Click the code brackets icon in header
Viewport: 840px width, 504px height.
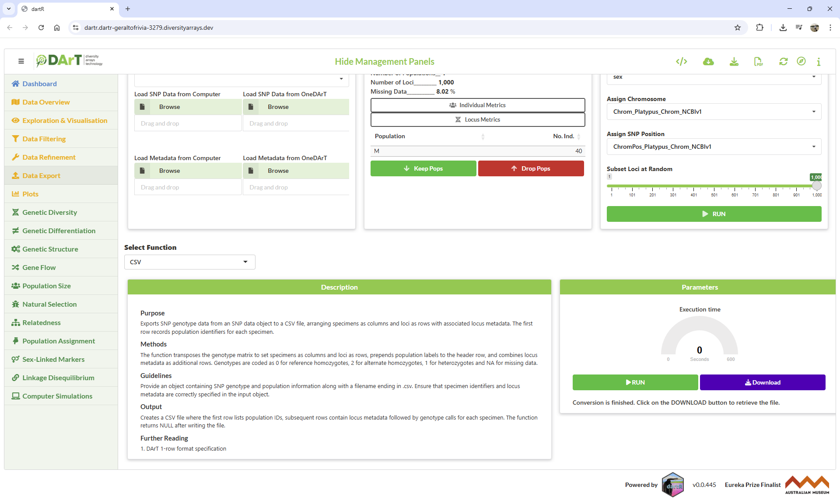pos(681,62)
